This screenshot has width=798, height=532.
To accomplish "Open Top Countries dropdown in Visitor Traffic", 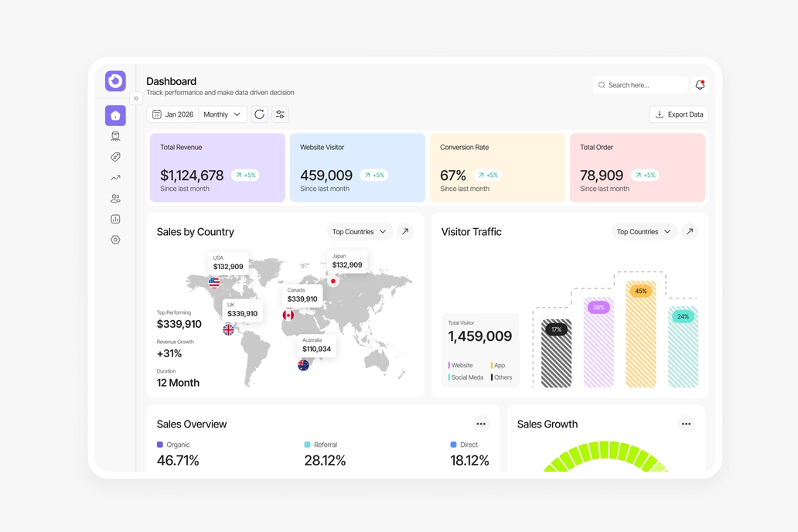I will coord(644,232).
